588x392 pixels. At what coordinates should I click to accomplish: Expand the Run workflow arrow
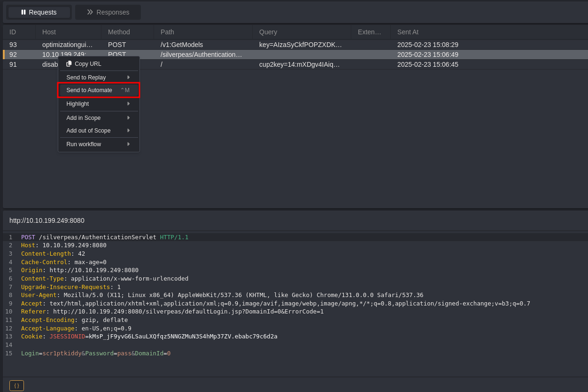[x=128, y=144]
